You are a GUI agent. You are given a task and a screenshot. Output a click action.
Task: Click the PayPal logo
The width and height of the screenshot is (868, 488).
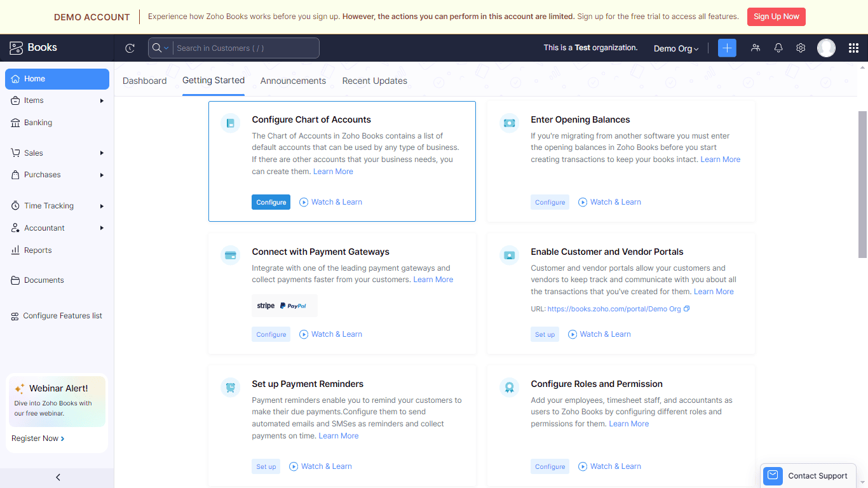tap(293, 306)
